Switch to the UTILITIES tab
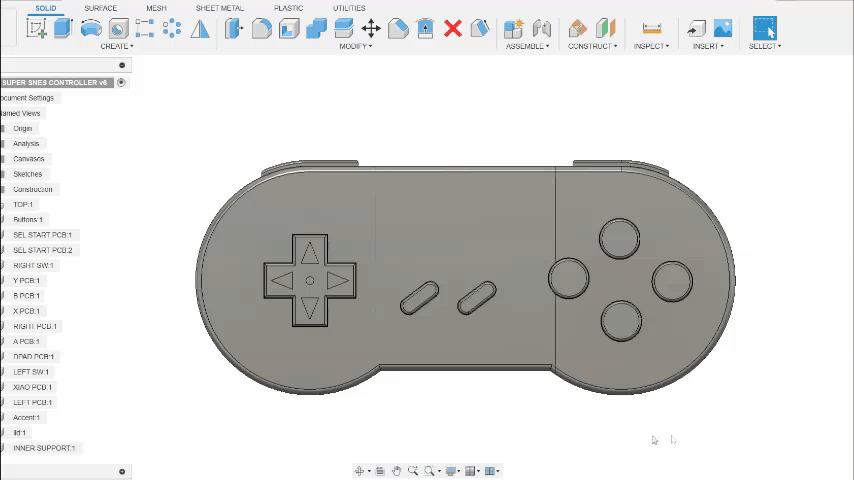Image resolution: width=854 pixels, height=480 pixels. click(349, 8)
